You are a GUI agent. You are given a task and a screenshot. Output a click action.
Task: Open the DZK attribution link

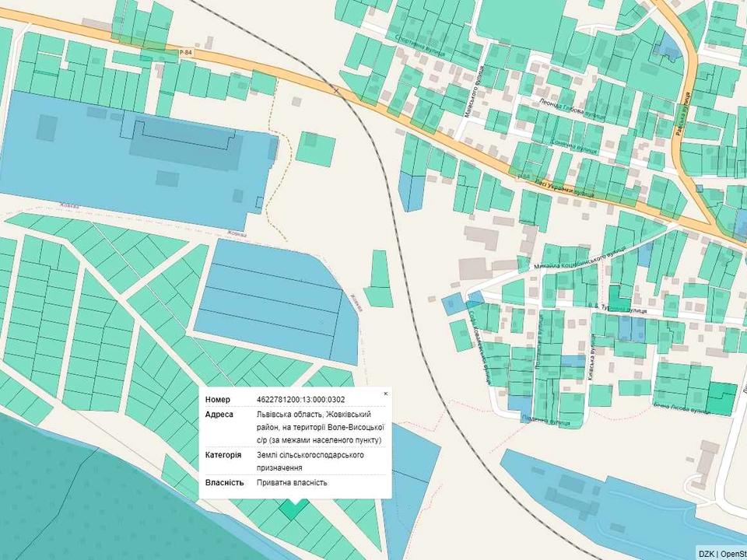tap(706, 555)
